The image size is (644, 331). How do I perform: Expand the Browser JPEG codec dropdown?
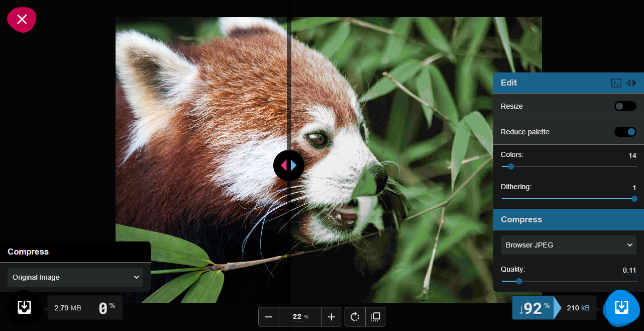[x=569, y=245]
